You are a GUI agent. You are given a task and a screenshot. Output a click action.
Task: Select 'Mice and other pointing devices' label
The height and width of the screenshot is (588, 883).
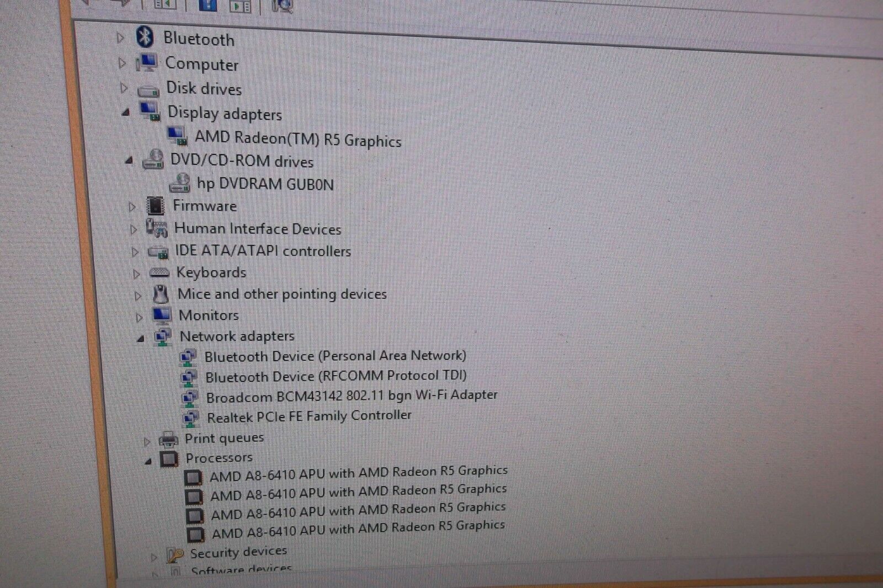[x=282, y=294]
